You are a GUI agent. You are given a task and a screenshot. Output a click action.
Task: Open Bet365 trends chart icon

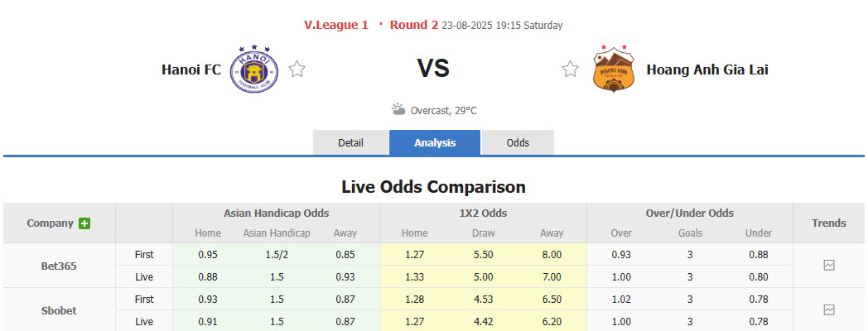pyautogui.click(x=829, y=266)
